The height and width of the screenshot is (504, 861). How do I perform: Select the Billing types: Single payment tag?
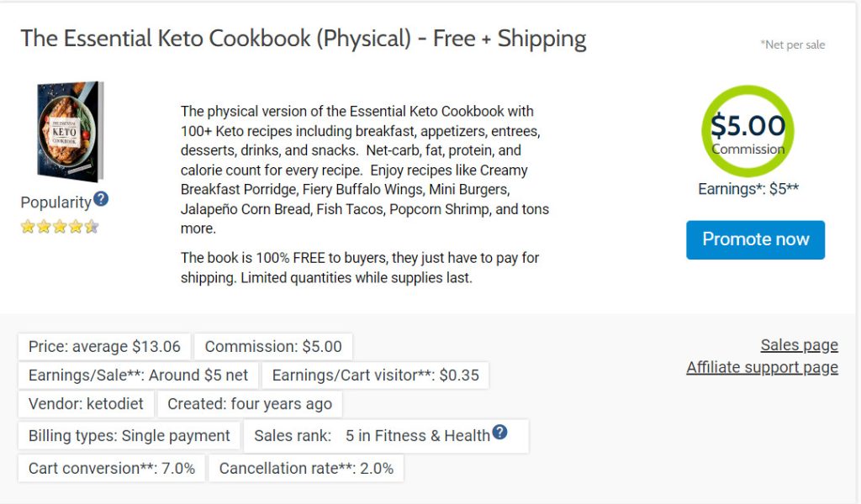tap(129, 436)
